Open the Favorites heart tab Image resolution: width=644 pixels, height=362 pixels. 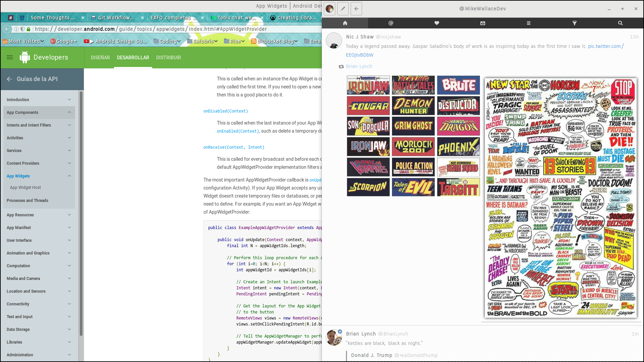pyautogui.click(x=437, y=23)
